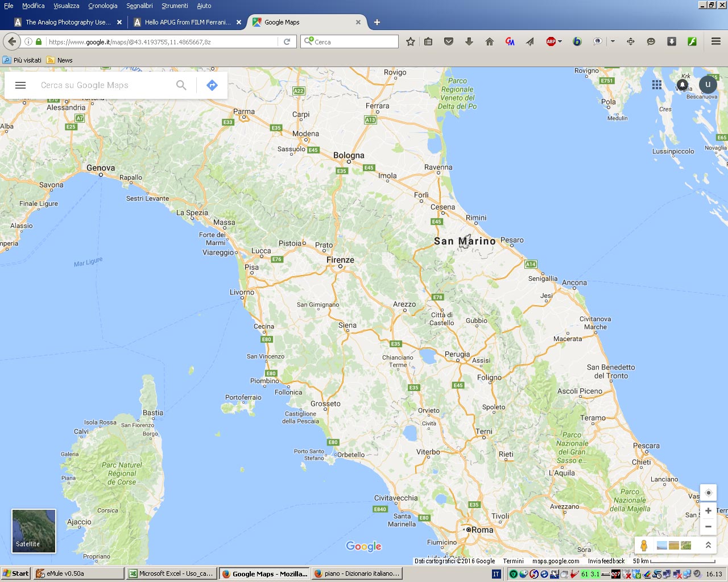Open the maps.google.com footer link
728x582 pixels.
tap(556, 561)
